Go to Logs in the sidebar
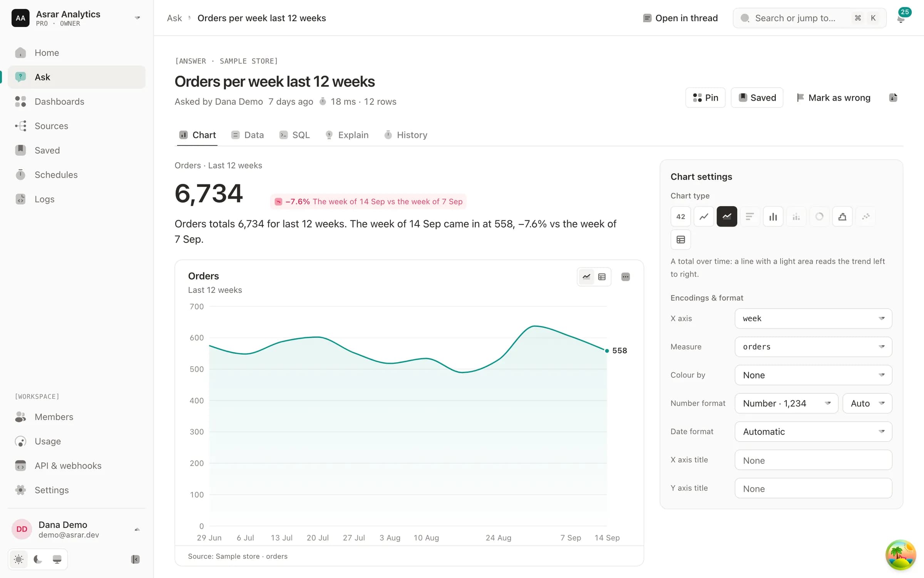The width and height of the screenshot is (924, 578). point(77,199)
